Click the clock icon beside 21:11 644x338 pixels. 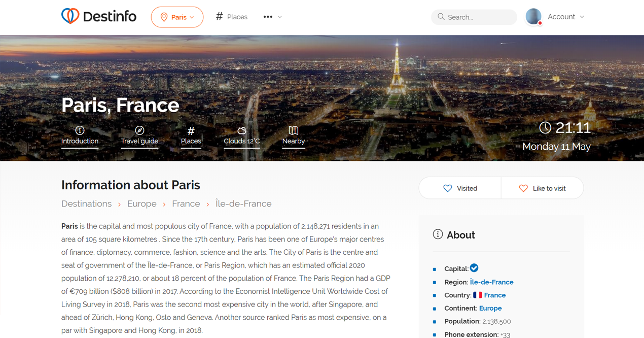click(x=545, y=127)
